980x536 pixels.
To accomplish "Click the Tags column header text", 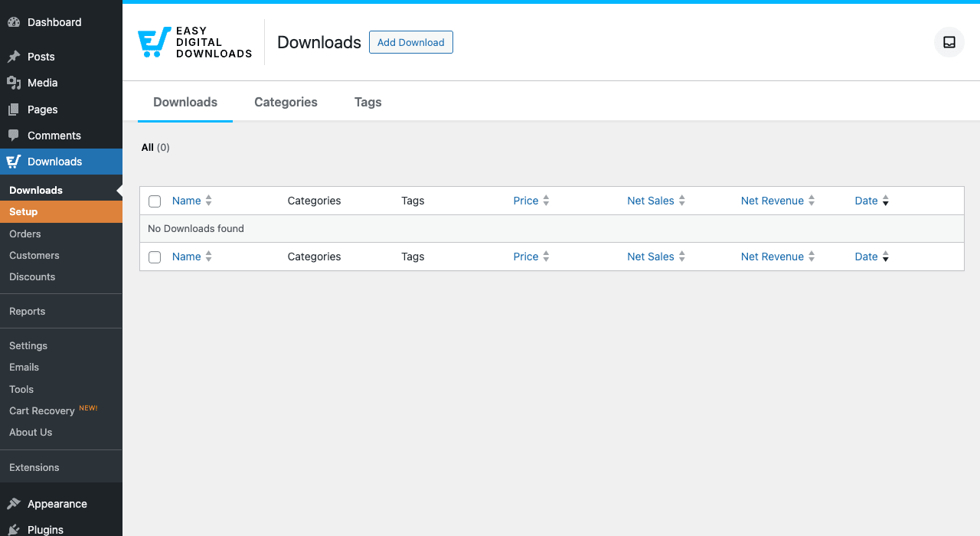I will tap(413, 201).
